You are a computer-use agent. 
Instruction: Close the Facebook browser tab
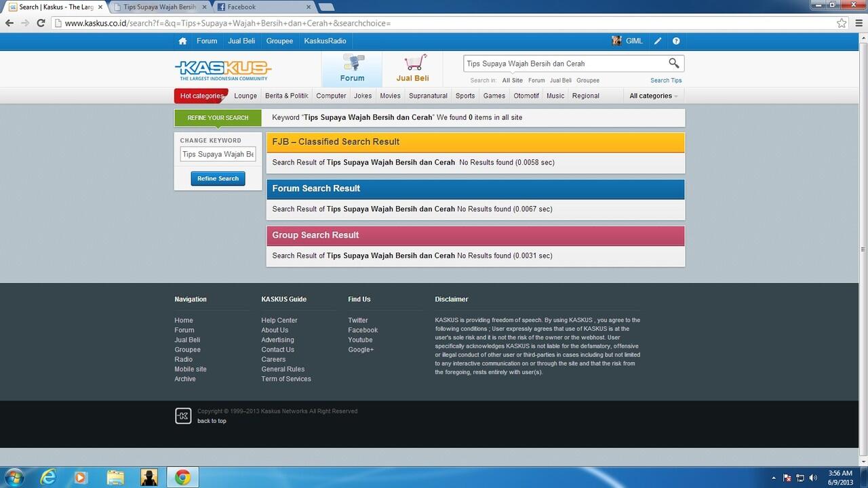pos(308,7)
